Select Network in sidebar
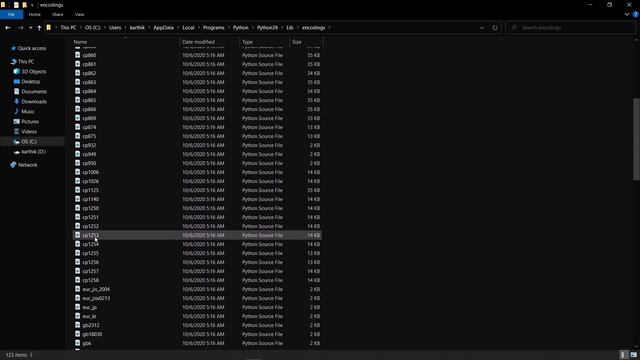 point(27,165)
